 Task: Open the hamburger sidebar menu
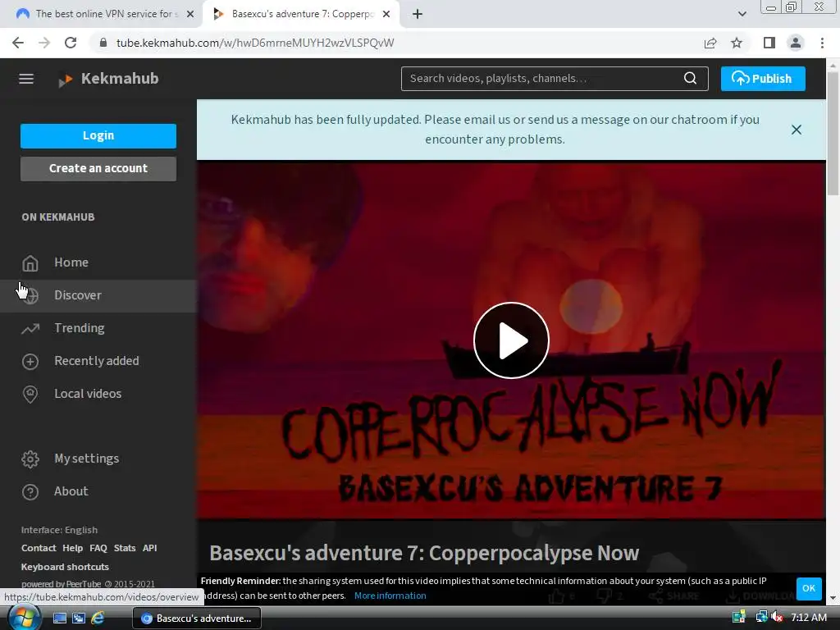coord(26,79)
